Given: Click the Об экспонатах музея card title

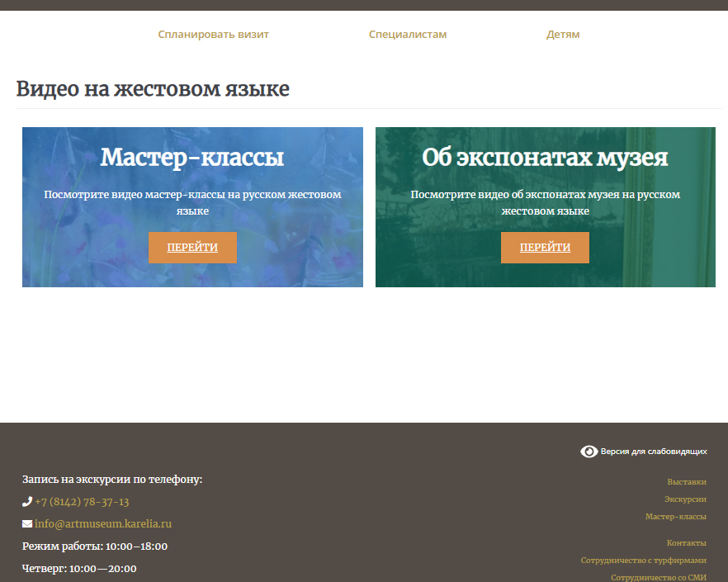Looking at the screenshot, I should click(x=545, y=158).
